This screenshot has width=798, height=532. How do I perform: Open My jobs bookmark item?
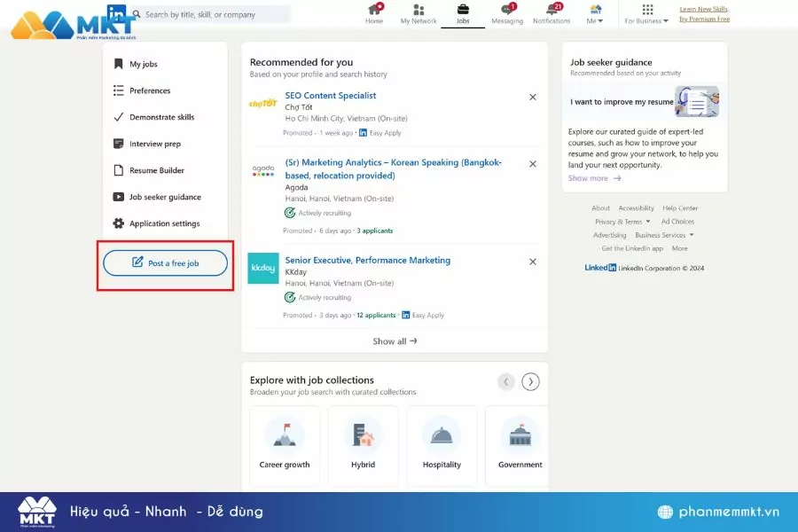pos(136,64)
